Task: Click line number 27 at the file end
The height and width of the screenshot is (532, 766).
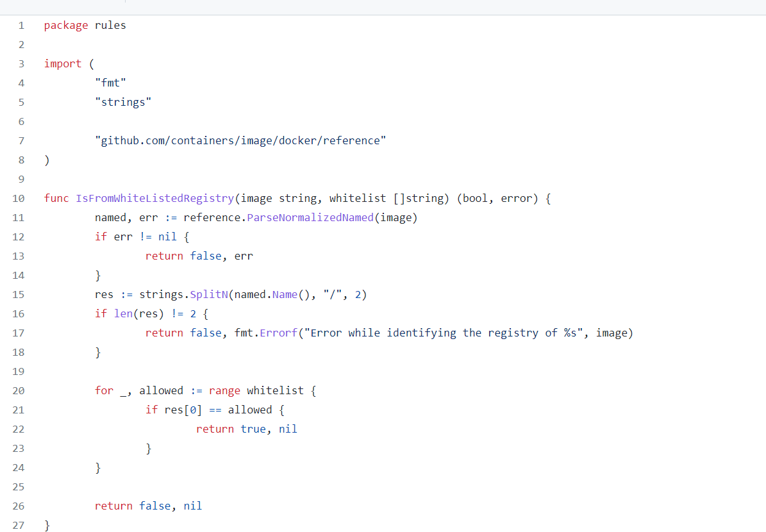Action: (x=19, y=525)
